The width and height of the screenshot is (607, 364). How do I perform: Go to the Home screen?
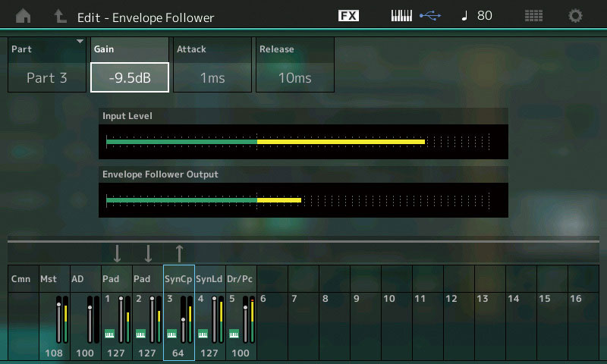24,16
